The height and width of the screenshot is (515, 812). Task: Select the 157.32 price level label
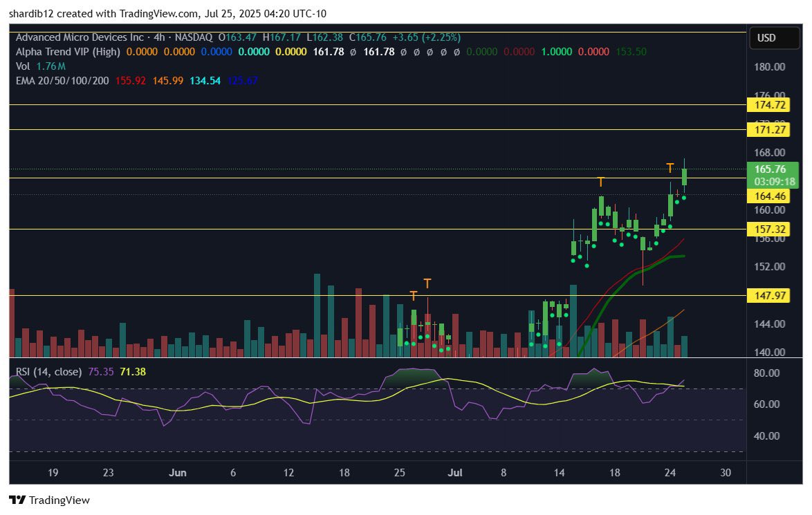[768, 230]
